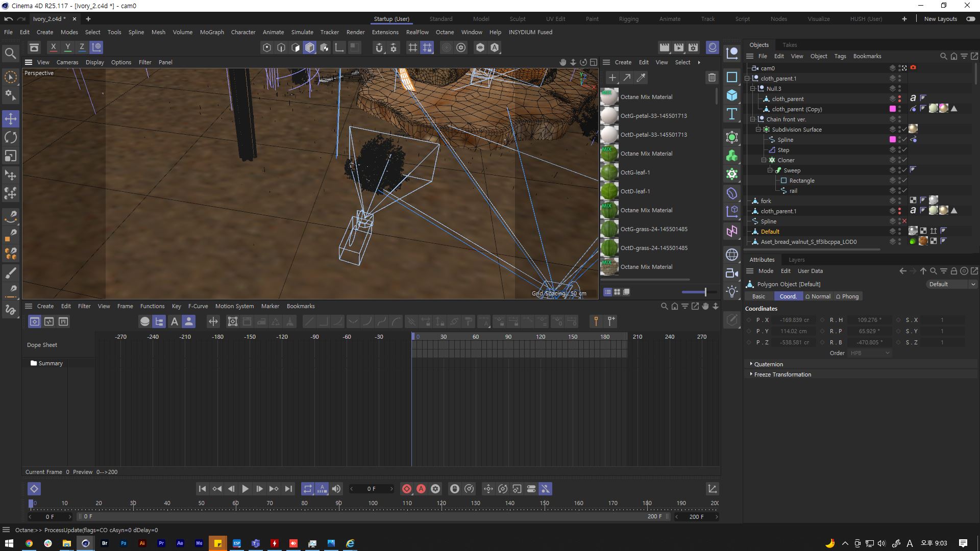The width and height of the screenshot is (980, 551).
Task: Collapse Subdivision Surface tree node
Action: tap(758, 129)
